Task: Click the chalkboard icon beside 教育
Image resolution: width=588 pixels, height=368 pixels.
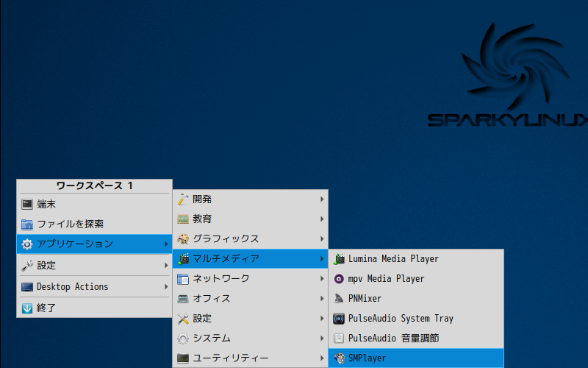Action: [x=183, y=219]
